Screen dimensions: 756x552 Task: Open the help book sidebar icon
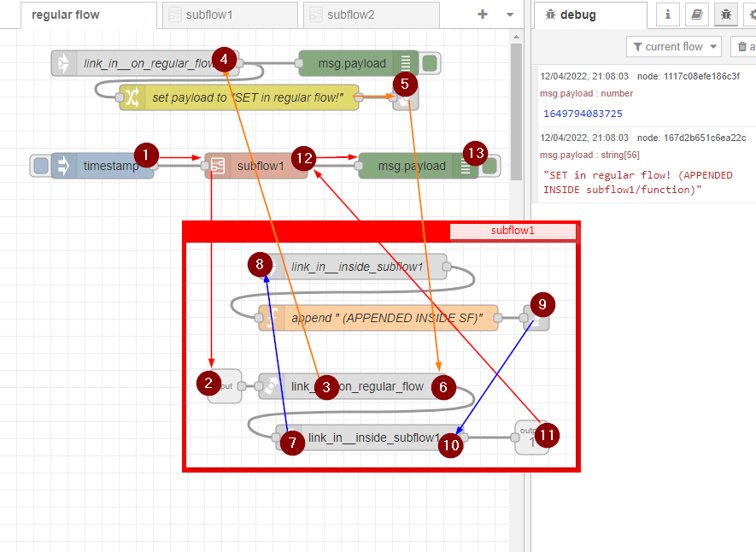pos(695,15)
